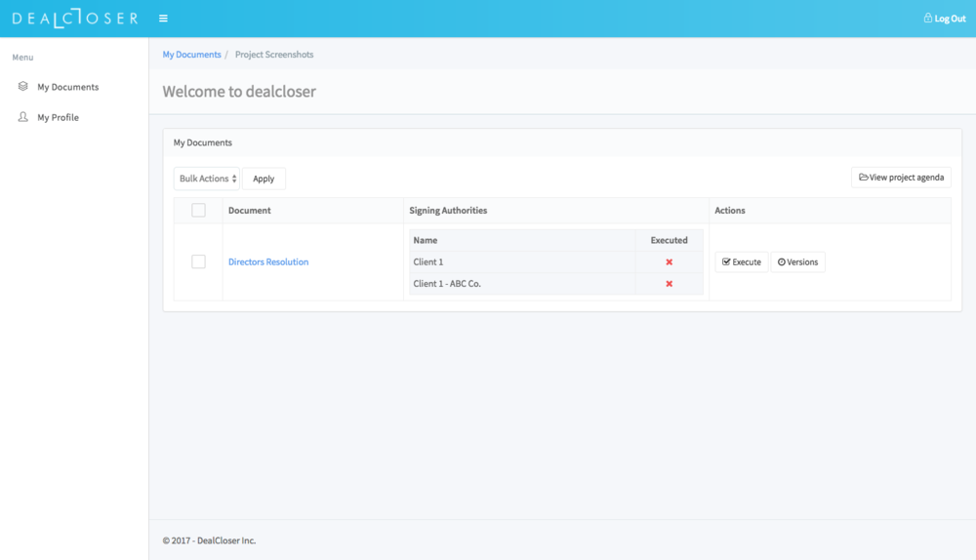This screenshot has width=976, height=560.
Task: Click the clock icon on Versions button
Action: tap(781, 262)
